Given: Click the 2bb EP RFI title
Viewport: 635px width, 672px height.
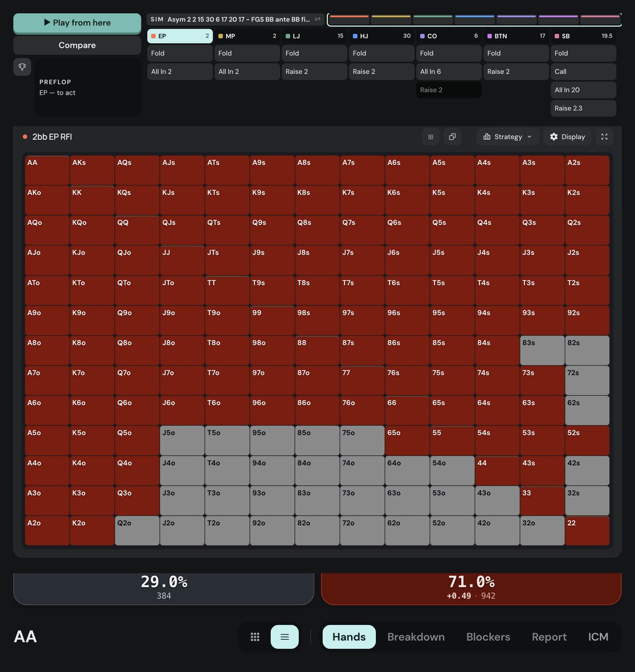Looking at the screenshot, I should [x=52, y=137].
